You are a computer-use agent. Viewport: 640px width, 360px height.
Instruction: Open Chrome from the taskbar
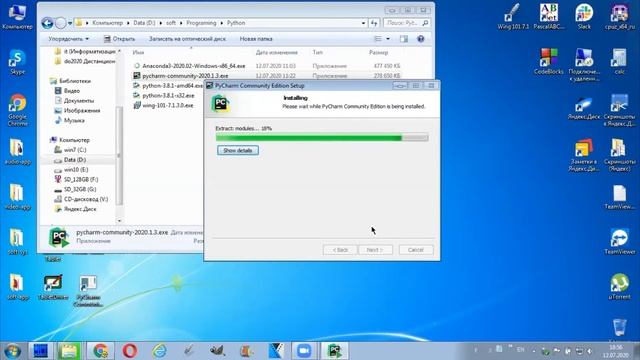[x=100, y=351]
